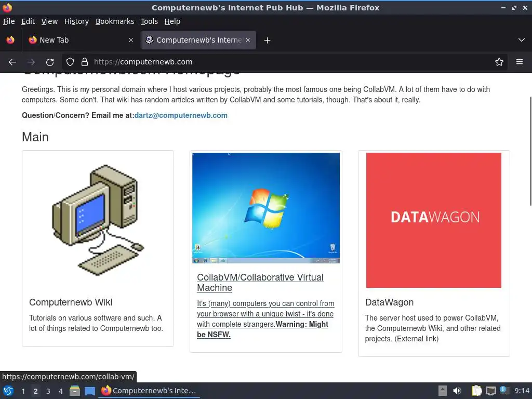Bookmark this page with the star
532x399 pixels.
499,62
